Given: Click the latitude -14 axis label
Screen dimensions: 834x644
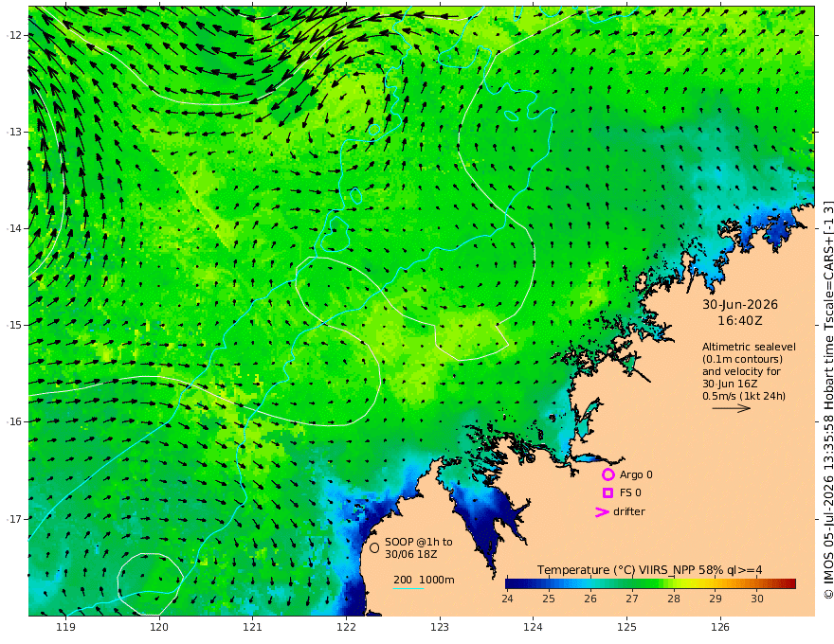Looking at the screenshot, I should point(14,228).
